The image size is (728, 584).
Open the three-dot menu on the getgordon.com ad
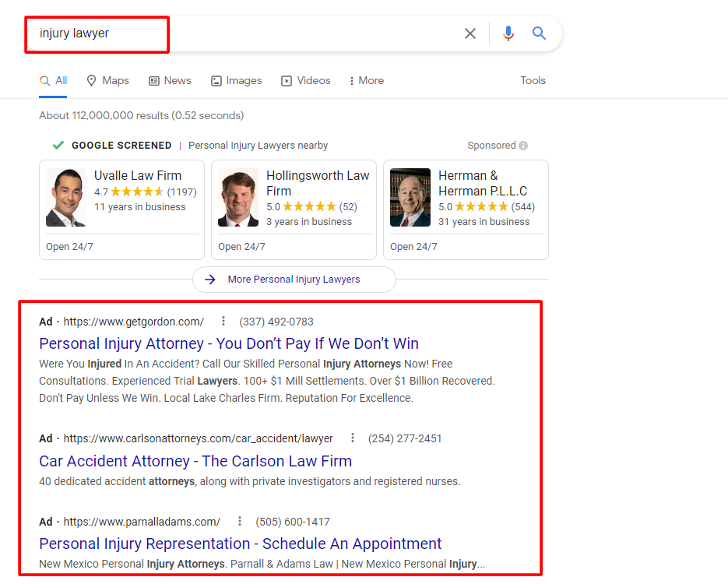(223, 321)
